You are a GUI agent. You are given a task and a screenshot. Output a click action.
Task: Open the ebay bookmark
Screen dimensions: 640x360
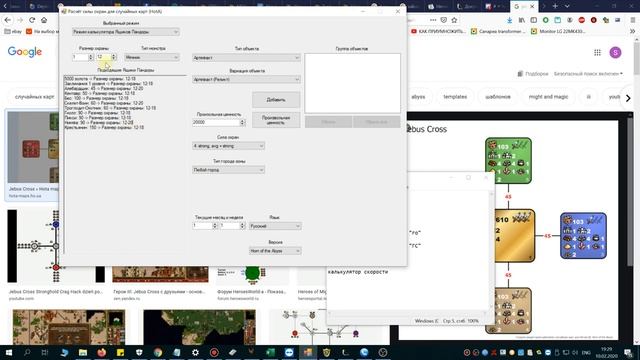click(x=13, y=31)
